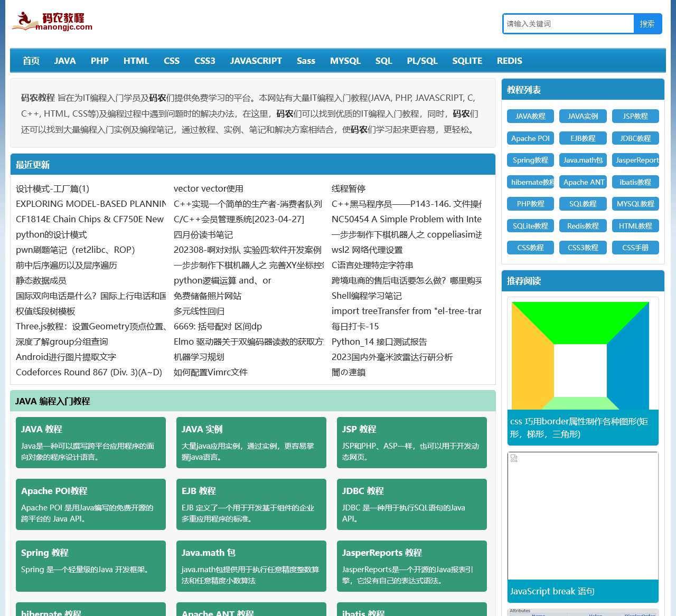The height and width of the screenshot is (616, 676).
Task: Click the 码农教程 site logo
Action: pyautogui.click(x=52, y=22)
